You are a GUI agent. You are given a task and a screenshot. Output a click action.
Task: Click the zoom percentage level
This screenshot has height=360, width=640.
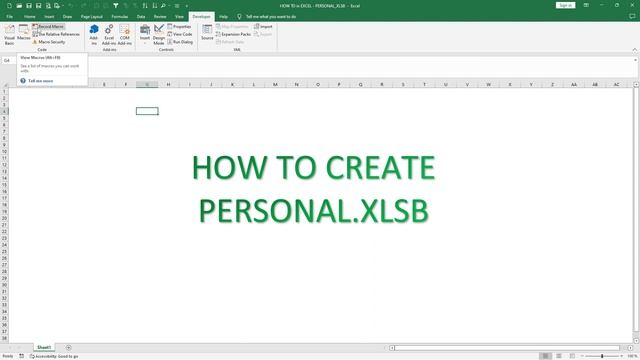632,356
